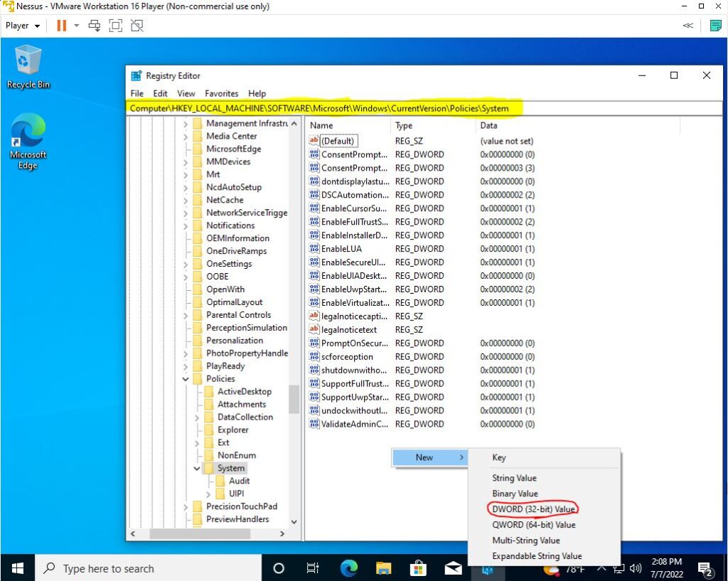
Task: Click the send Ctrl+Alt+Del icon in VMware toolbar
Action: tap(95, 26)
